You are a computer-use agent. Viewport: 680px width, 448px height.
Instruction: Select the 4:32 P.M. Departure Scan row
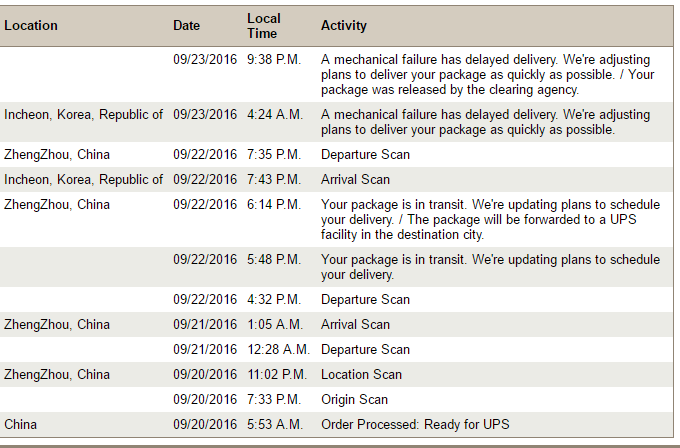point(365,300)
